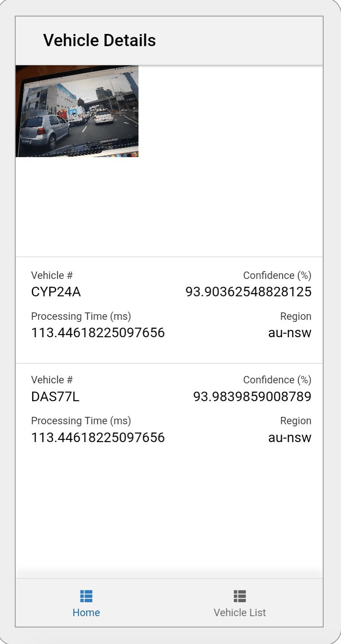This screenshot has height=644, width=341.
Task: Click the Vehicle Details header title
Action: click(x=100, y=40)
